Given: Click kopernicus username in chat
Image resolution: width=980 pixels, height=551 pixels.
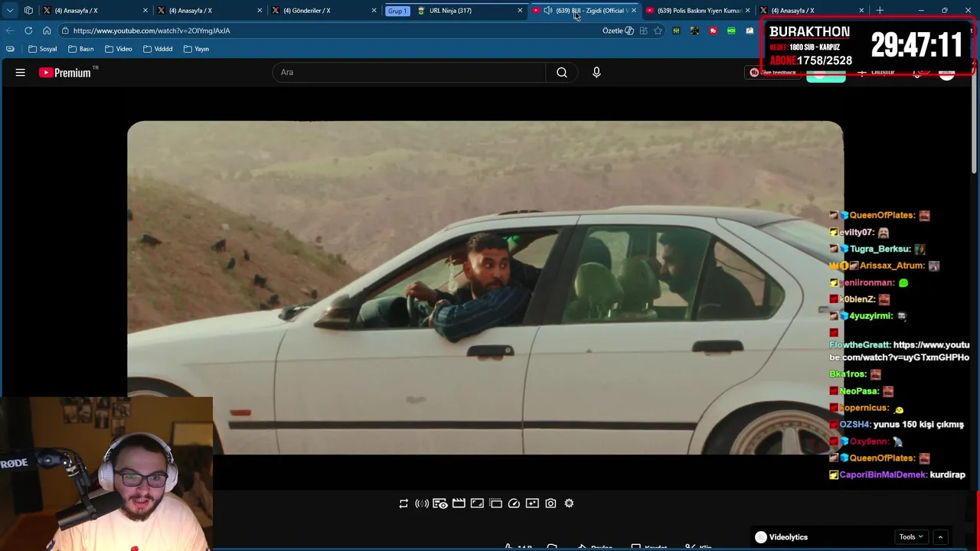Looking at the screenshot, I should (864, 409).
